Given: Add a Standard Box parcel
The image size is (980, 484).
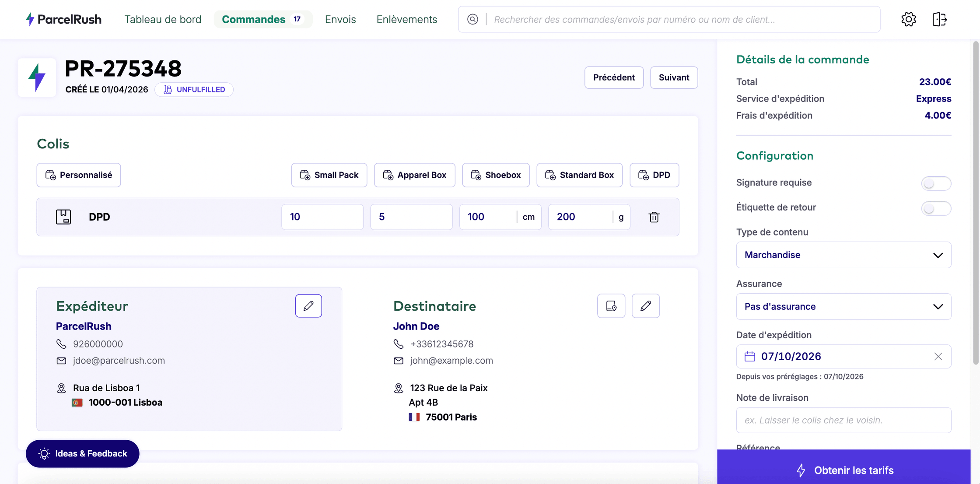Looking at the screenshot, I should (x=579, y=175).
